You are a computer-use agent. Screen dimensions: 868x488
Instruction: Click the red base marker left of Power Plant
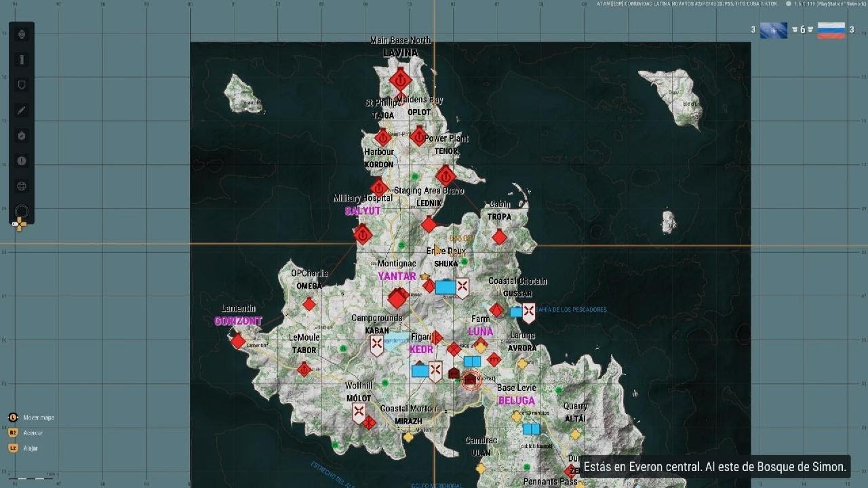pyautogui.click(x=418, y=136)
